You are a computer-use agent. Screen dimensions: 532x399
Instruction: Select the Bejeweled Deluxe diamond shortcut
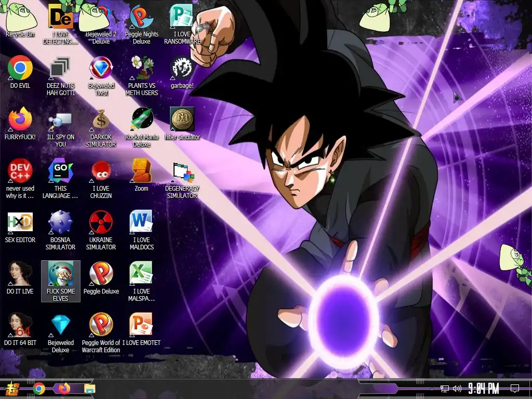coord(60,334)
